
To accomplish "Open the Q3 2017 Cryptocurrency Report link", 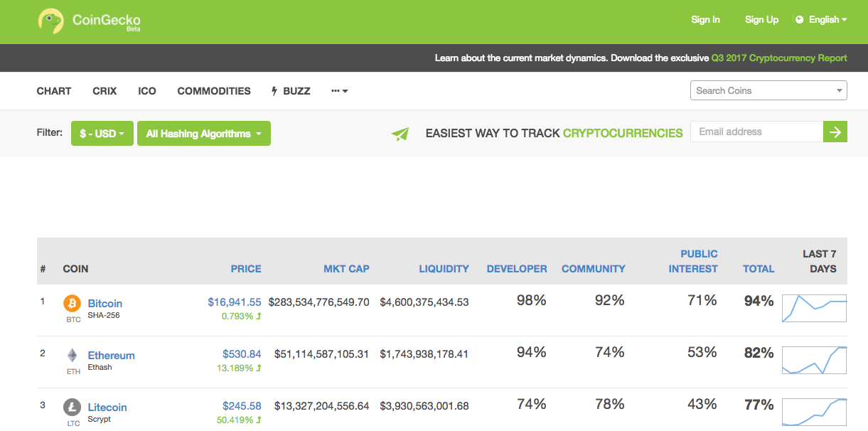I will 779,58.
